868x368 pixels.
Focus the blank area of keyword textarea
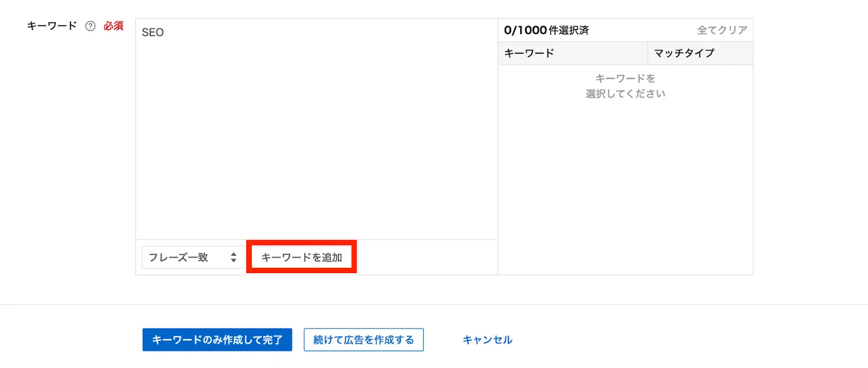point(316,135)
